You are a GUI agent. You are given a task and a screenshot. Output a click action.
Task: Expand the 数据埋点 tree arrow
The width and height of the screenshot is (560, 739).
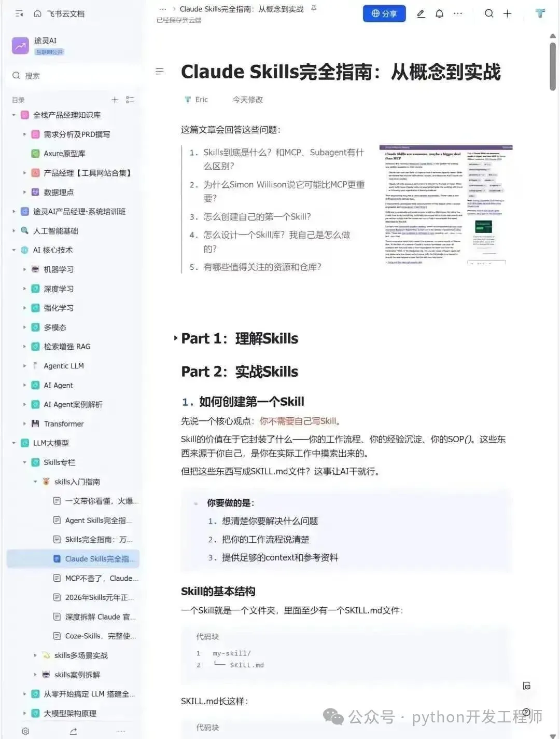pos(24,192)
